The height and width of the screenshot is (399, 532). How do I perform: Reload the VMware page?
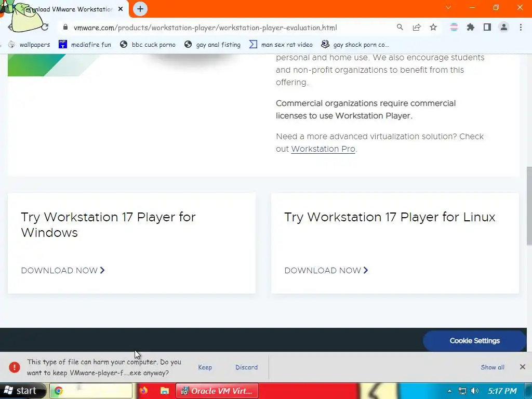pos(45,27)
